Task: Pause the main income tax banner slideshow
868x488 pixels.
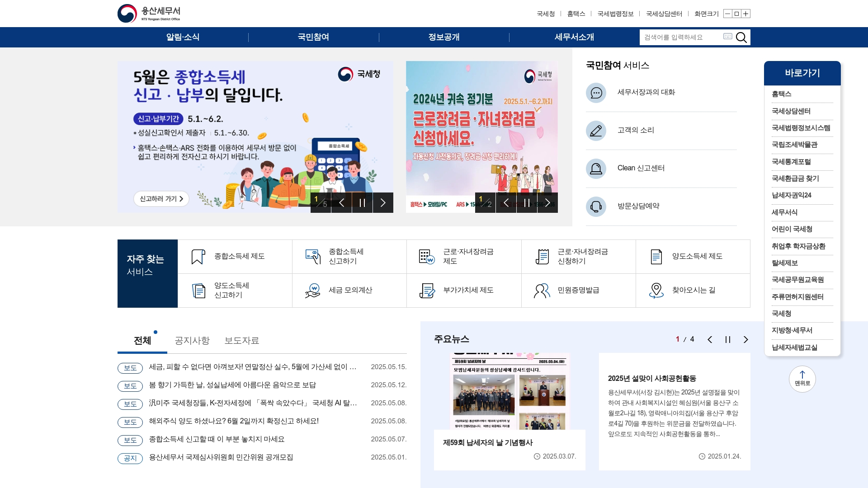Action: coord(362,203)
